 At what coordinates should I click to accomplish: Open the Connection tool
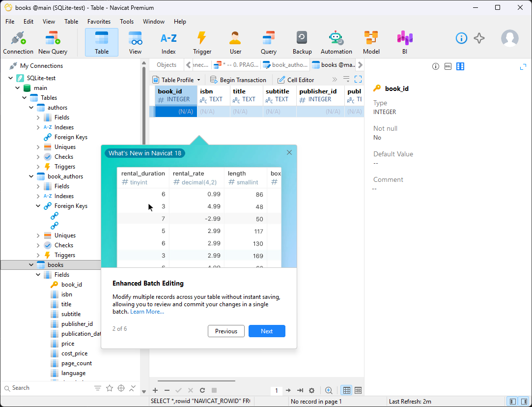point(18,42)
